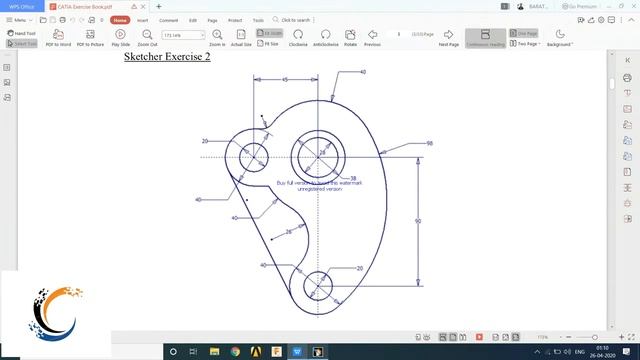The width and height of the screenshot is (640, 360).
Task: Click the 'Click to search' box
Action: (292, 20)
